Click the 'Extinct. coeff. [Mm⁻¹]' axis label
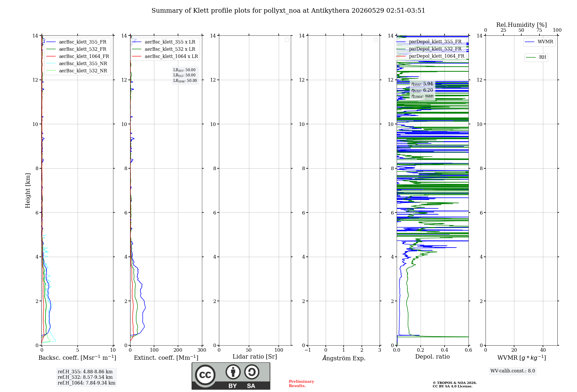577x392 pixels. pyautogui.click(x=166, y=358)
